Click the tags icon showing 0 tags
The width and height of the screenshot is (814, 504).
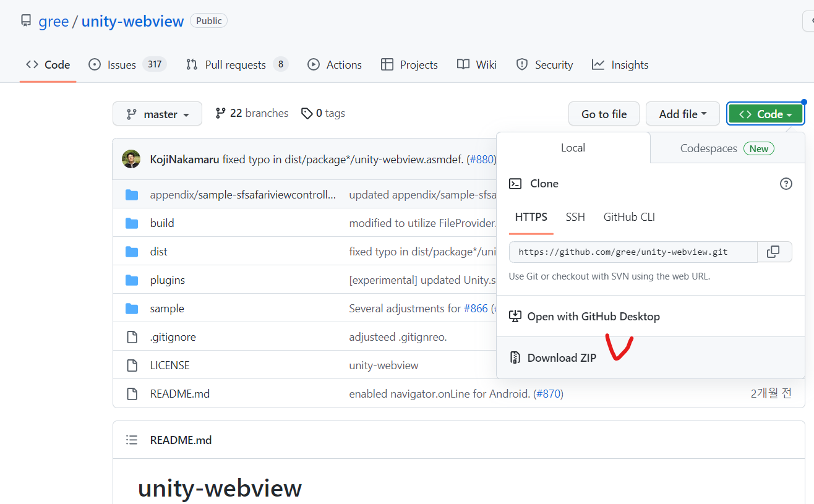[x=307, y=114]
